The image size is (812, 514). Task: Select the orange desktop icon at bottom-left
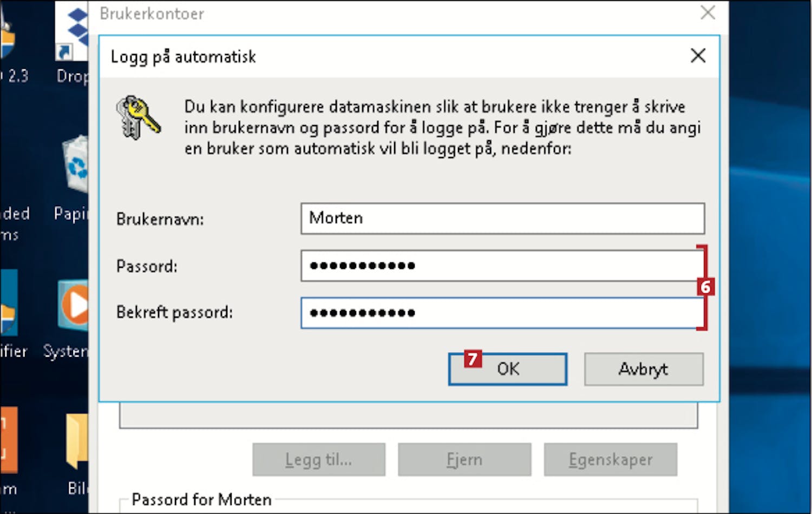(x=9, y=440)
